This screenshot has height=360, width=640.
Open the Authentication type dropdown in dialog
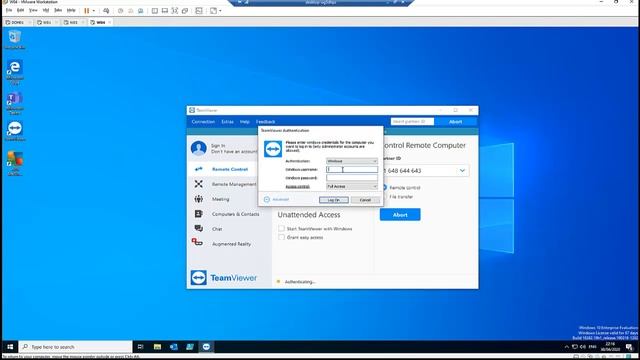click(x=352, y=161)
